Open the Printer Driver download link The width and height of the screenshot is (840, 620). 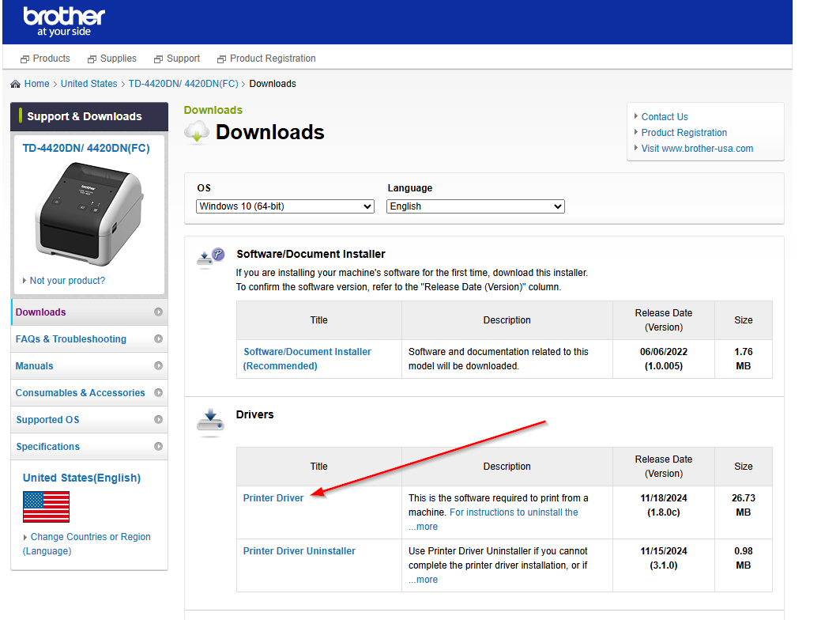pos(273,497)
